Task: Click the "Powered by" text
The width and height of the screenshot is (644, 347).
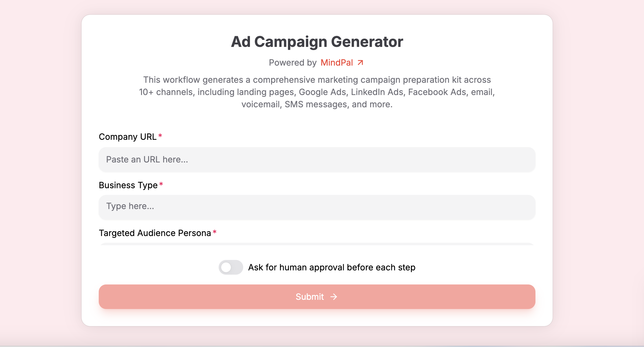Action: [x=293, y=63]
